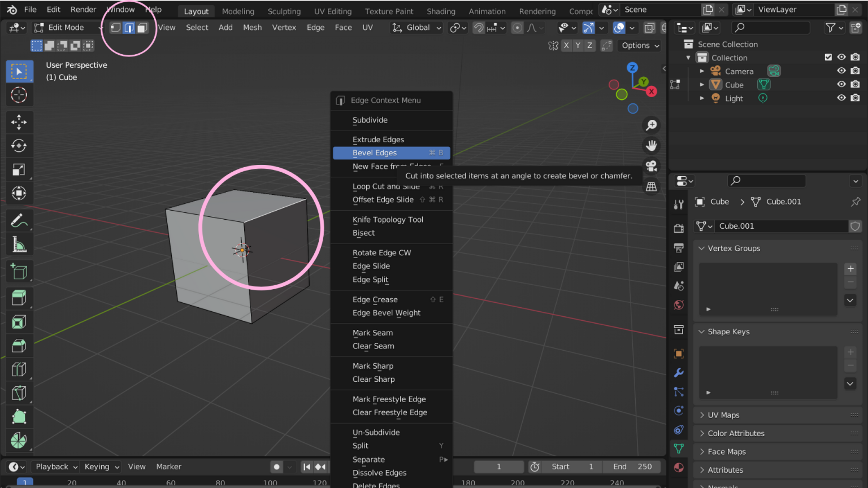Screen dimensions: 868x488
Task: Open the Global transform orientation dropdown
Action: pos(416,27)
